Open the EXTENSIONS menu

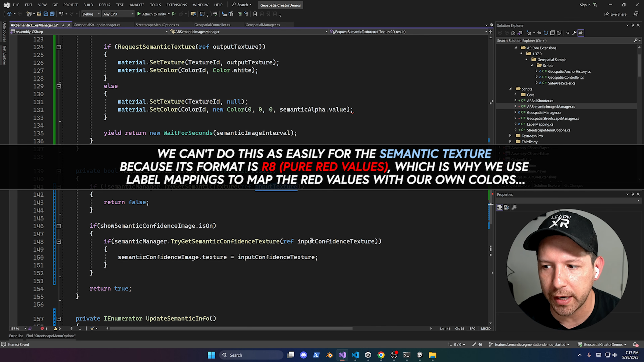[x=176, y=5]
